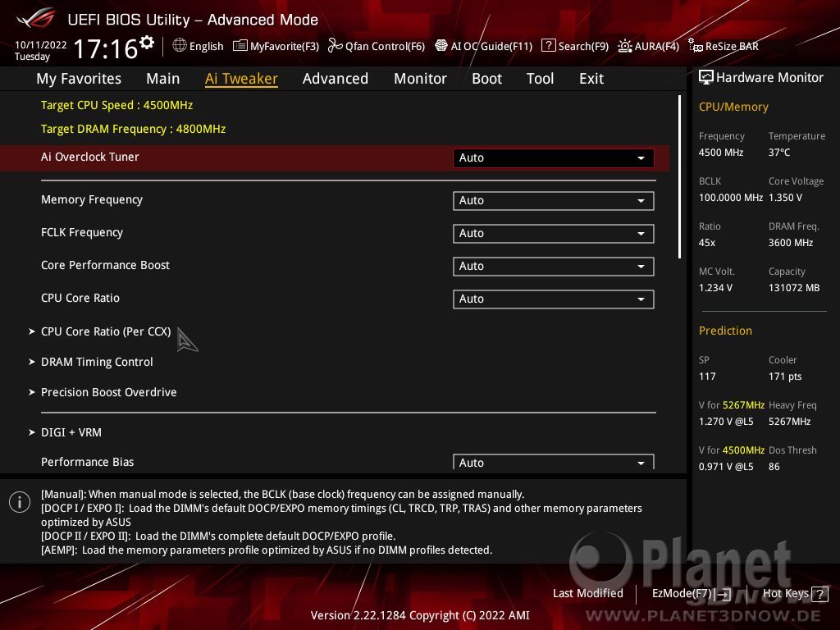Image resolution: width=840 pixels, height=630 pixels.
Task: Click the 3600 MHz DRAM Freq. value
Action: (x=791, y=243)
